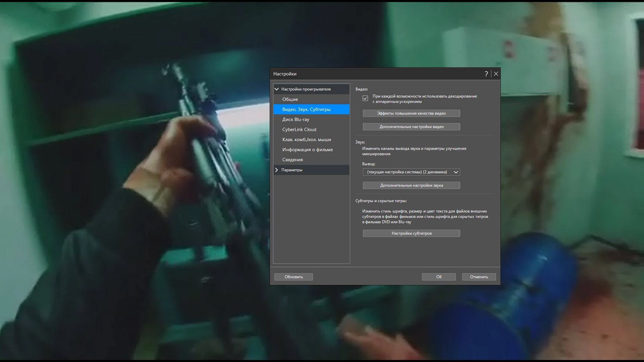Select Видео, Звук, Субтитры page
644x362 pixels.
pos(312,109)
